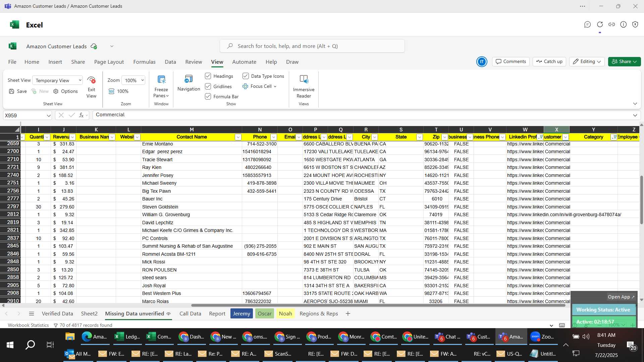Click the insert function fx icon
This screenshot has height=362, width=644.
(x=81, y=115)
